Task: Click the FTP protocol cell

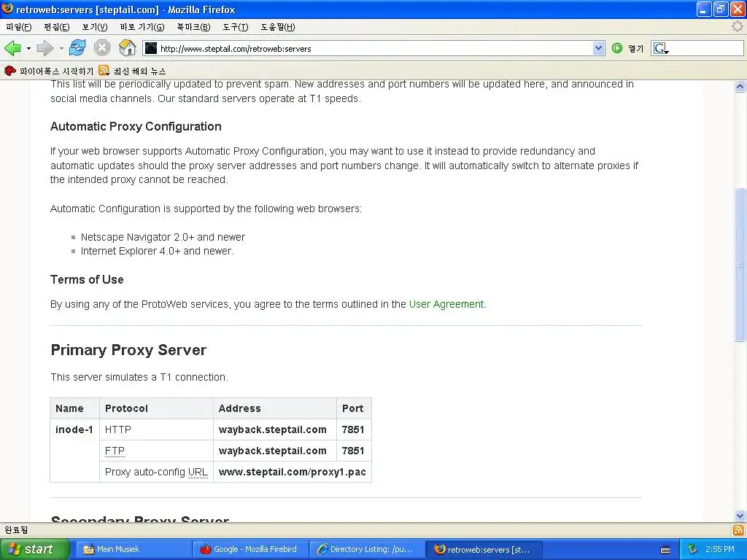Action: coord(156,451)
